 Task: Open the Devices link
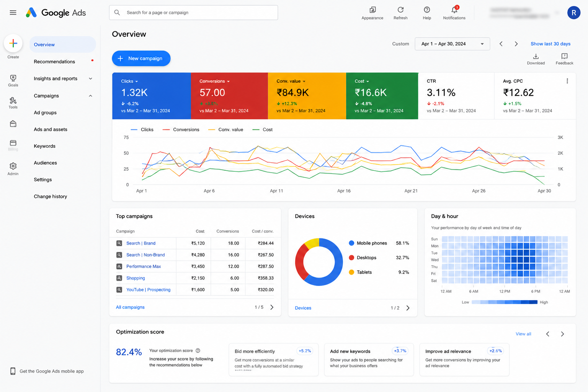pyautogui.click(x=303, y=308)
